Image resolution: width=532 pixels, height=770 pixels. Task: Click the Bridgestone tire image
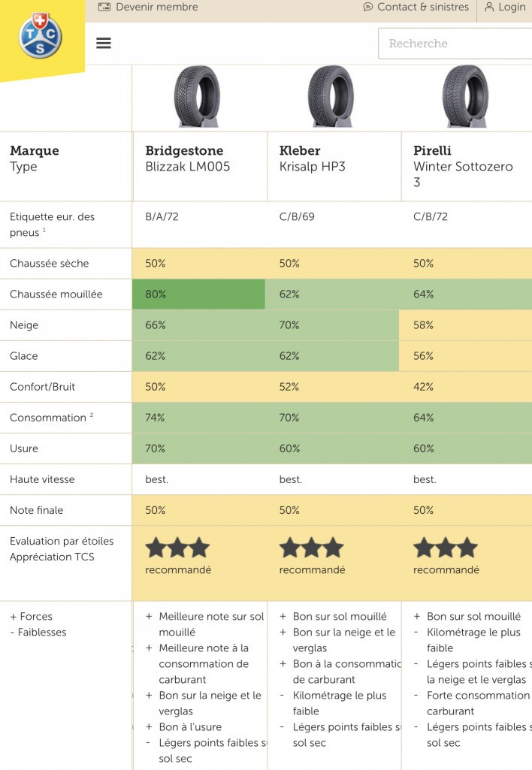(197, 96)
